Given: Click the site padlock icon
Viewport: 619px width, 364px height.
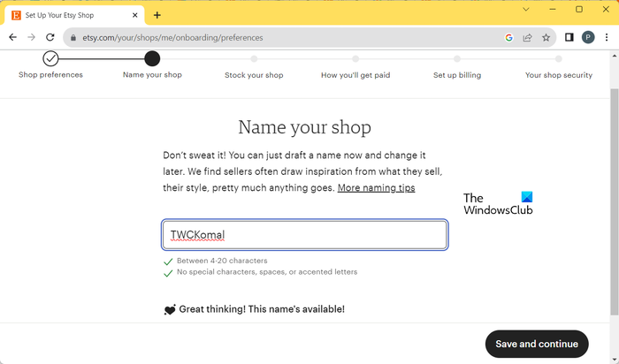Looking at the screenshot, I should coord(75,38).
